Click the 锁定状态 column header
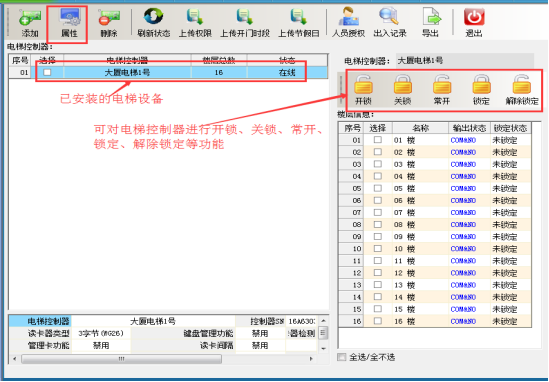 coord(510,128)
